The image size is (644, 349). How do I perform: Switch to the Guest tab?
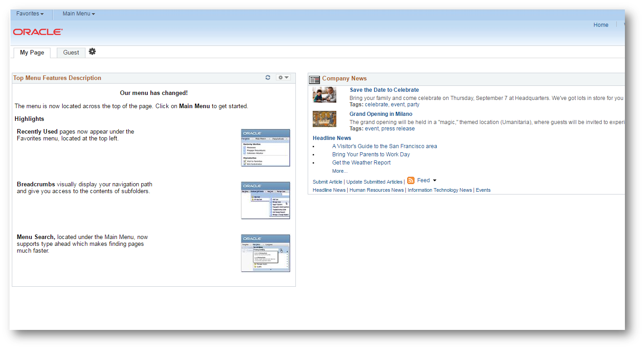coord(70,52)
